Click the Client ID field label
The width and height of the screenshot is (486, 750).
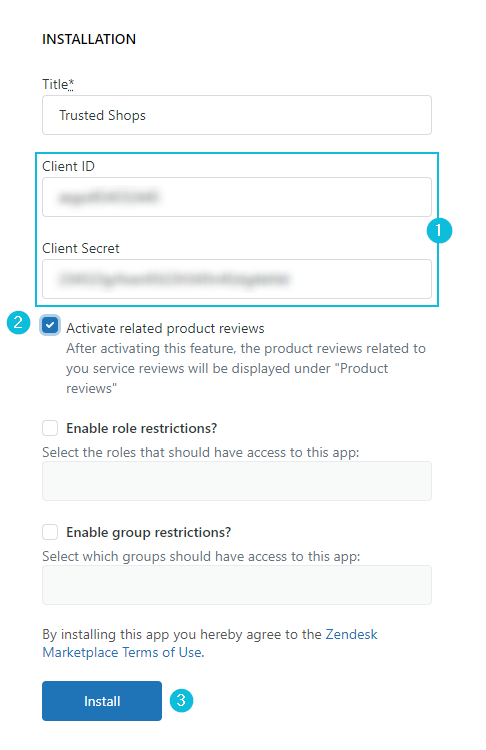pyautogui.click(x=68, y=166)
